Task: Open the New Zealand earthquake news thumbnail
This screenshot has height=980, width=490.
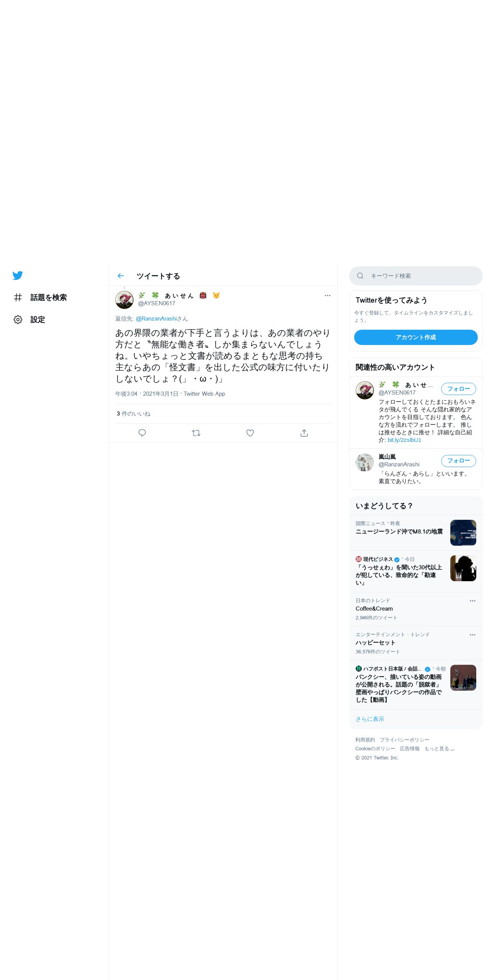Action: click(x=463, y=533)
